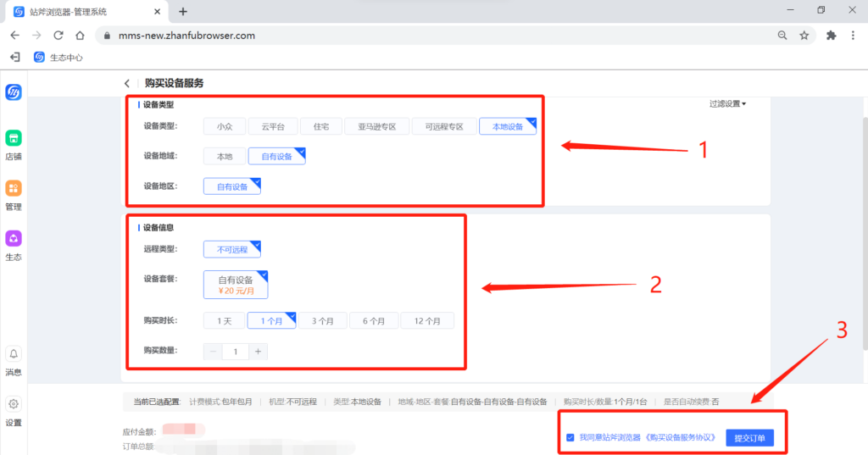The image size is (868, 455).
Task: Open a new browser tab
Action: point(183,11)
